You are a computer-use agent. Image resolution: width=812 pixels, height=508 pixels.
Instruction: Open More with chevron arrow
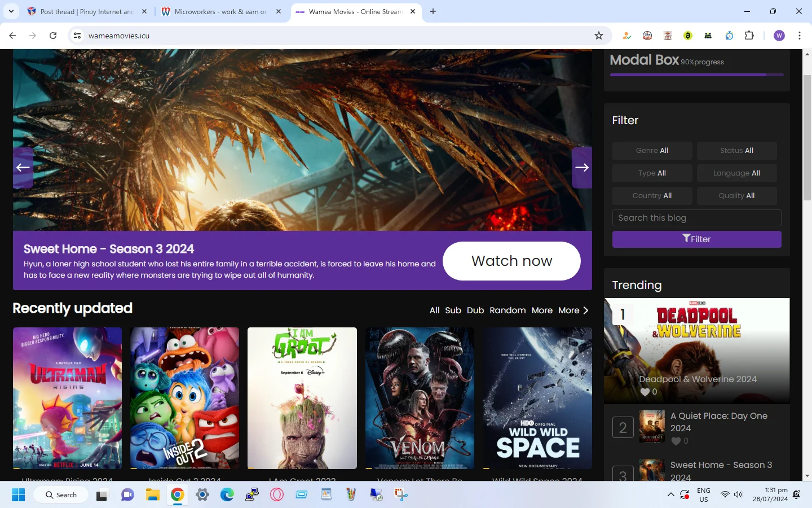[573, 310]
